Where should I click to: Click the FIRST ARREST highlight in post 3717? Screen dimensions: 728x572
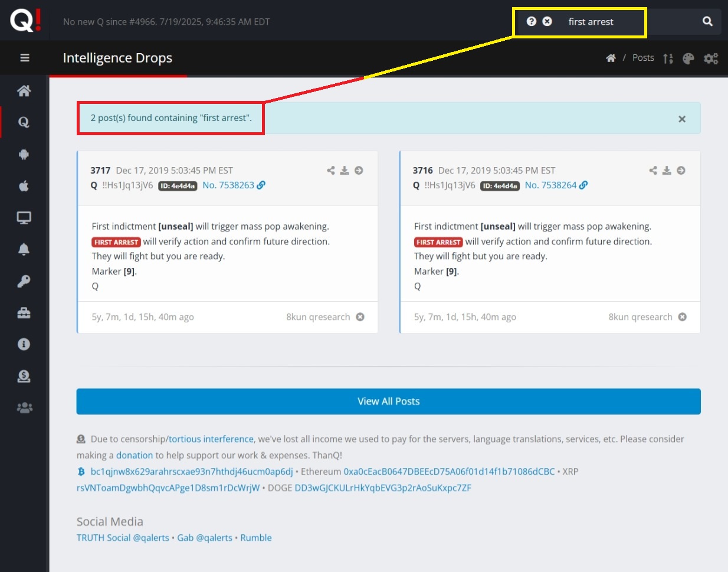coord(116,242)
